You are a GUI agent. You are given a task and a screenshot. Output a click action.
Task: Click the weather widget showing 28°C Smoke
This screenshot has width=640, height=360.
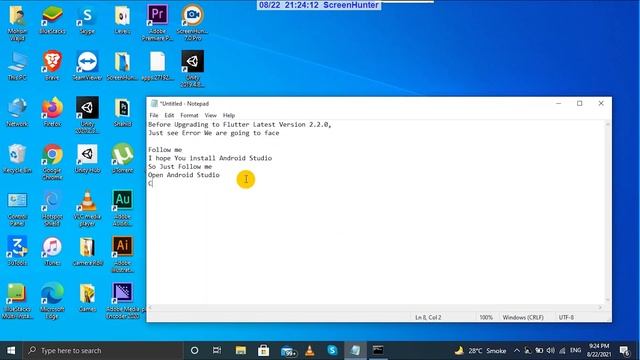click(481, 350)
